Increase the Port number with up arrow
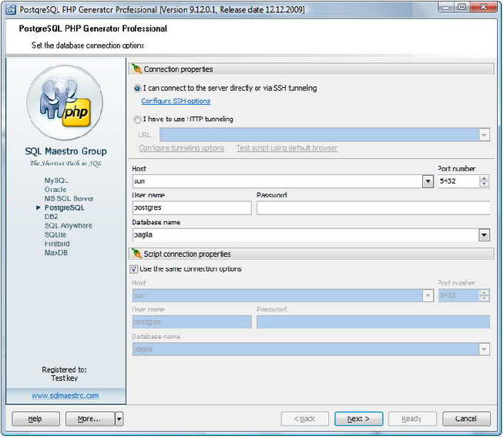Screen dimensions: 504x438 tap(484, 179)
